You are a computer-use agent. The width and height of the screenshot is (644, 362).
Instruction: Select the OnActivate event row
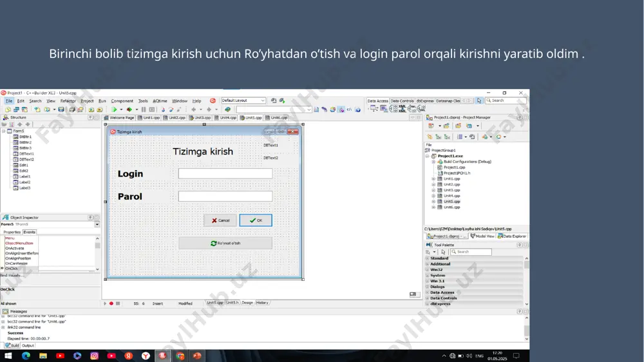15,248
